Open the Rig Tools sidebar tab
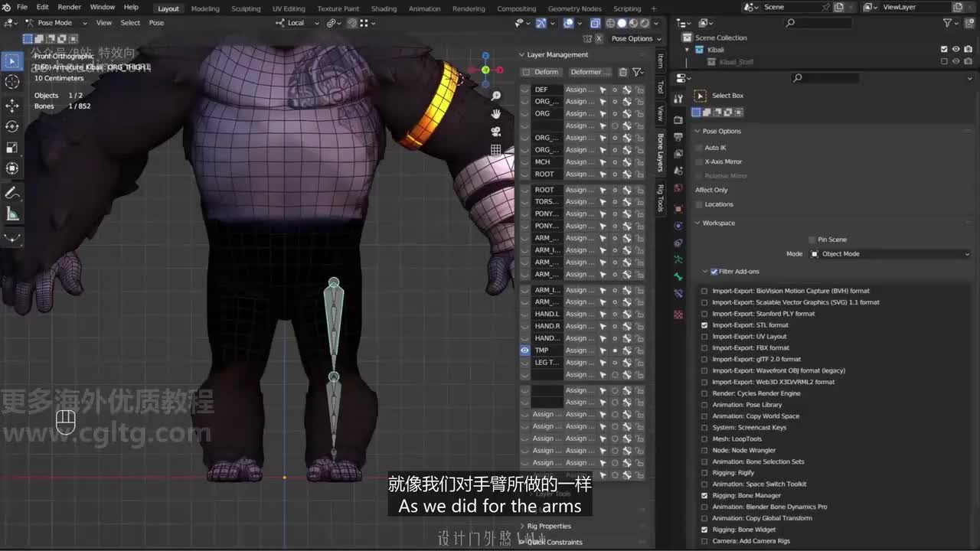The height and width of the screenshot is (551, 980). point(661,198)
